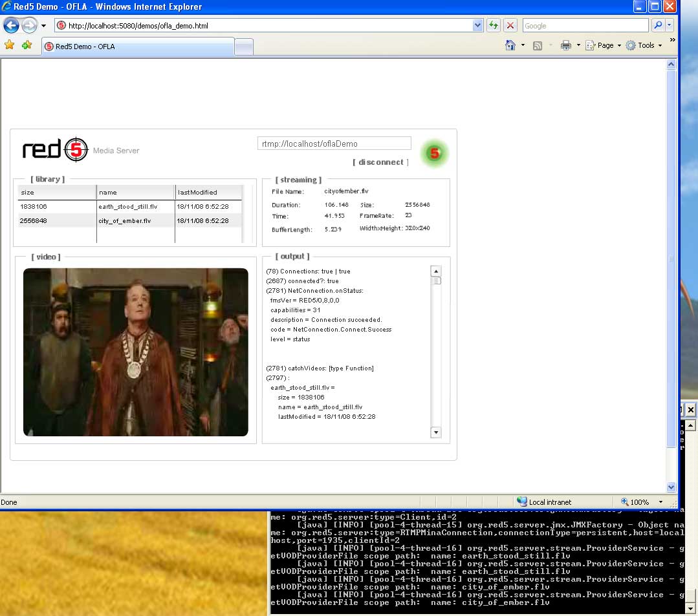Sort library by size column header
Viewport: 698px width, 616px height.
57,192
